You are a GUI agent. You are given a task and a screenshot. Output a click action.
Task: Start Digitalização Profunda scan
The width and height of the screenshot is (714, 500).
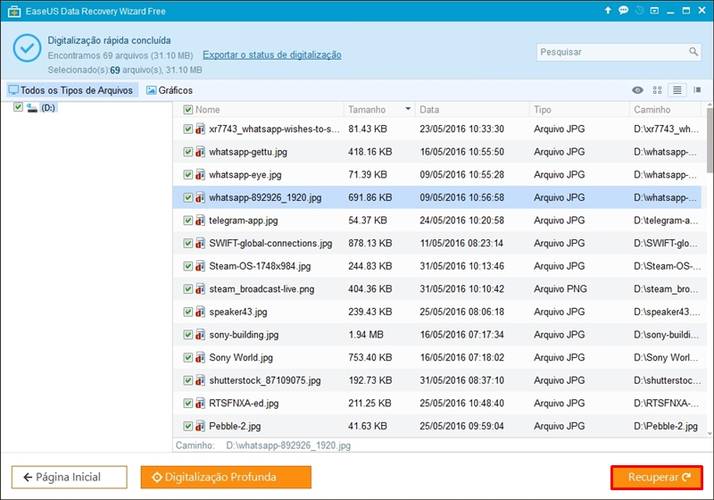(x=226, y=477)
